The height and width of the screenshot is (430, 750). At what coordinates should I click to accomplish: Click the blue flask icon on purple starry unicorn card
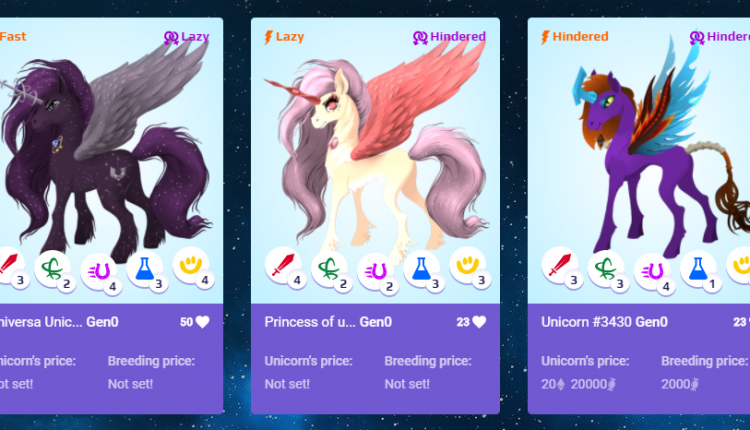click(145, 269)
